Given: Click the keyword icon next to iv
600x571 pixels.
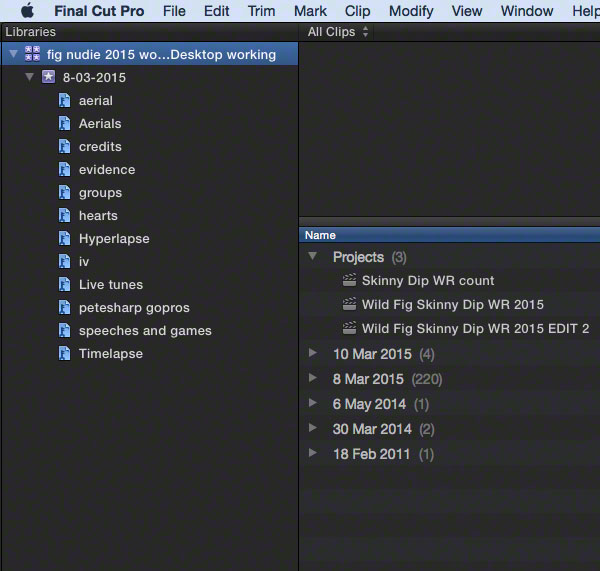Looking at the screenshot, I should click(x=64, y=261).
